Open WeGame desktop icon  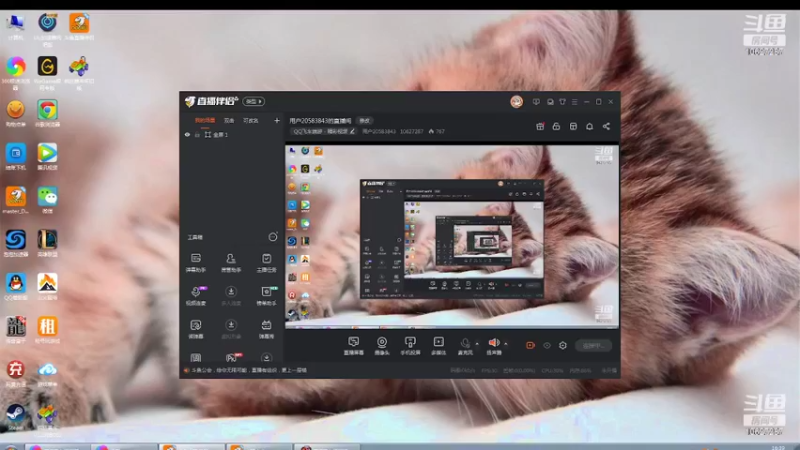[47, 70]
